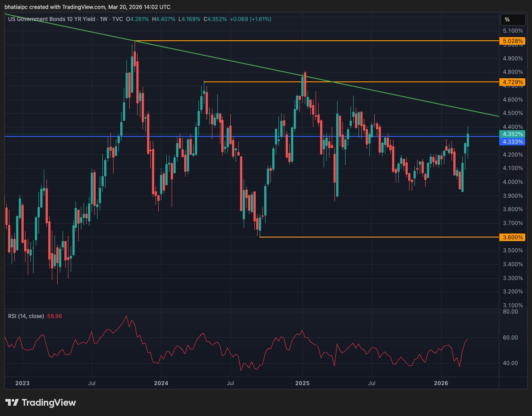Click the 4.800% price axis label
Viewport: 532px width, 416px height.
point(513,72)
